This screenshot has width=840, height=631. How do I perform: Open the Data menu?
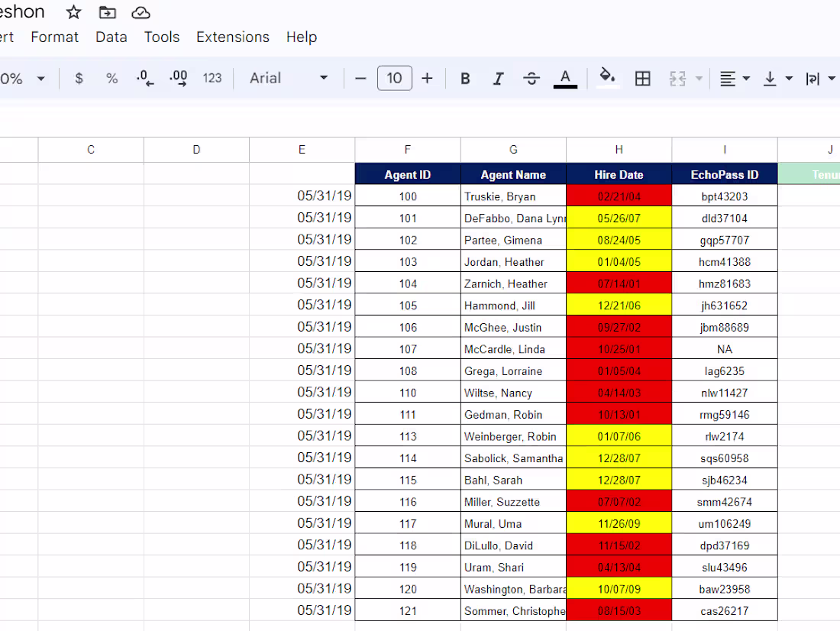[x=111, y=37]
